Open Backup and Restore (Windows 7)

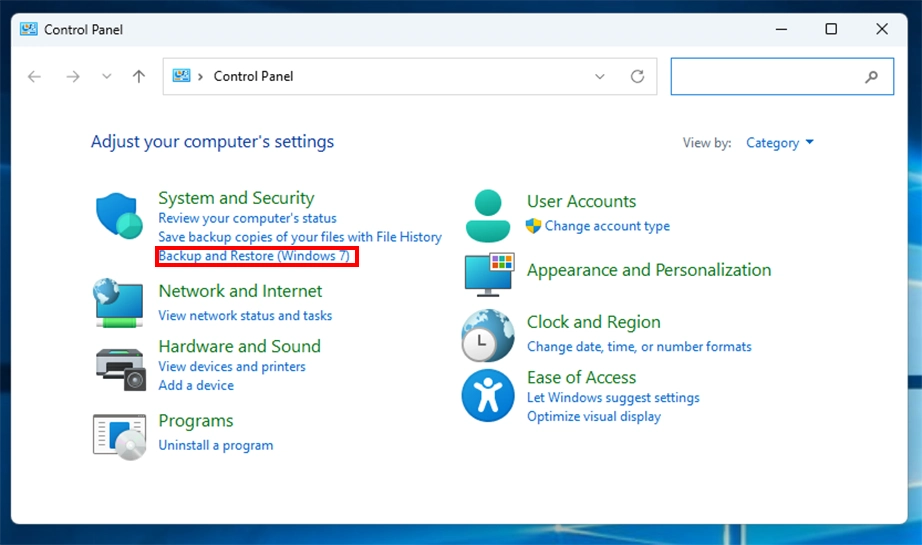tap(254, 256)
